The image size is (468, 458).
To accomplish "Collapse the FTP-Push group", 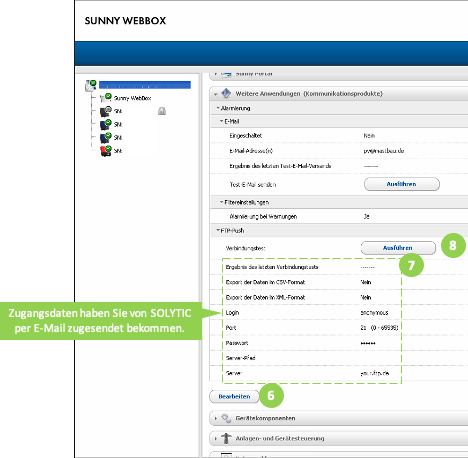I will click(x=218, y=230).
